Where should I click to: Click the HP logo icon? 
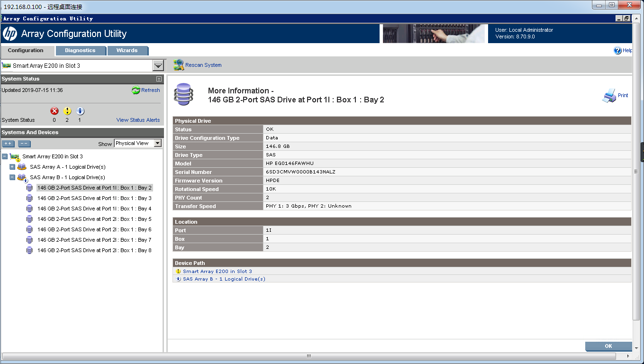point(10,34)
